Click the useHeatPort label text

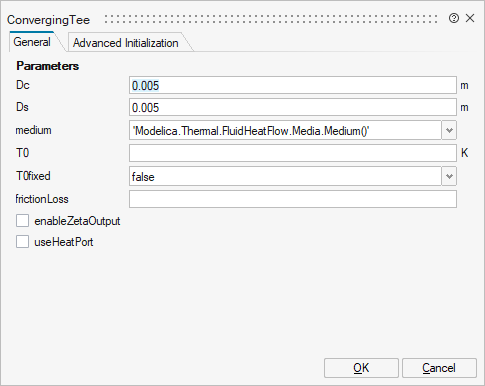point(64,242)
